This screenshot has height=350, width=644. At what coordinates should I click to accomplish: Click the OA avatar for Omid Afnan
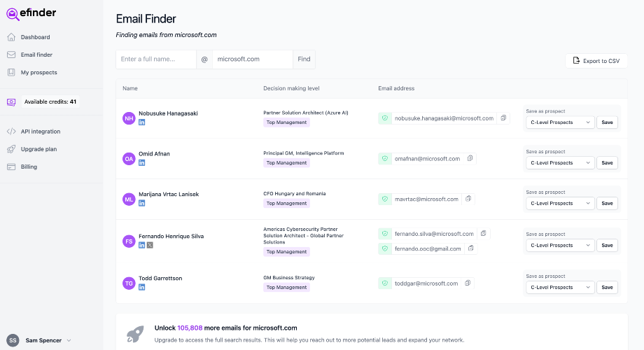tap(129, 159)
